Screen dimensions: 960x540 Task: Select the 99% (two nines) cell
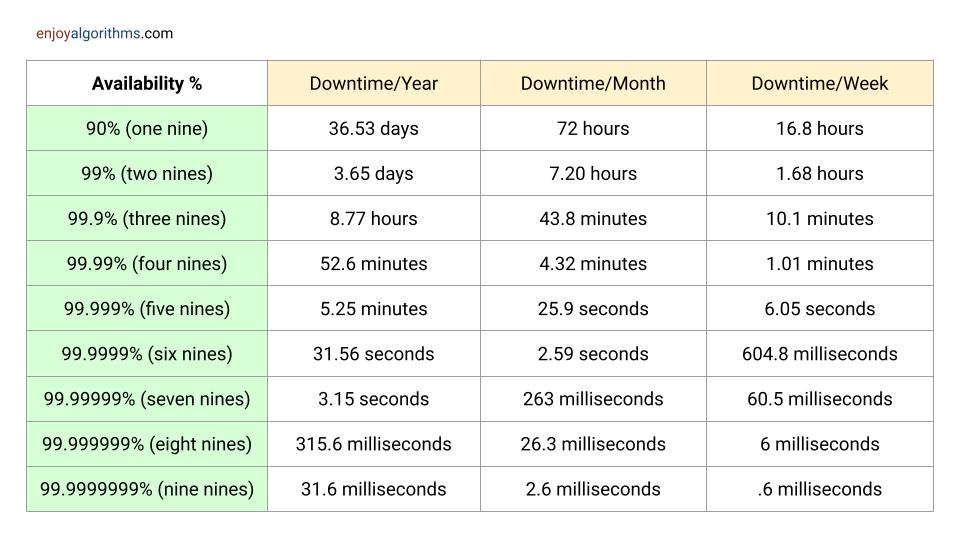point(147,173)
